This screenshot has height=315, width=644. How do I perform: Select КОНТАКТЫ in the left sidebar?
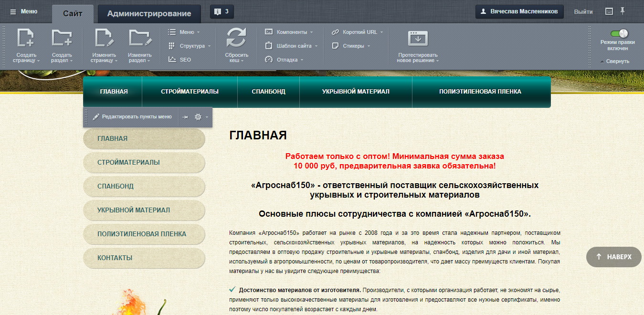pyautogui.click(x=144, y=258)
